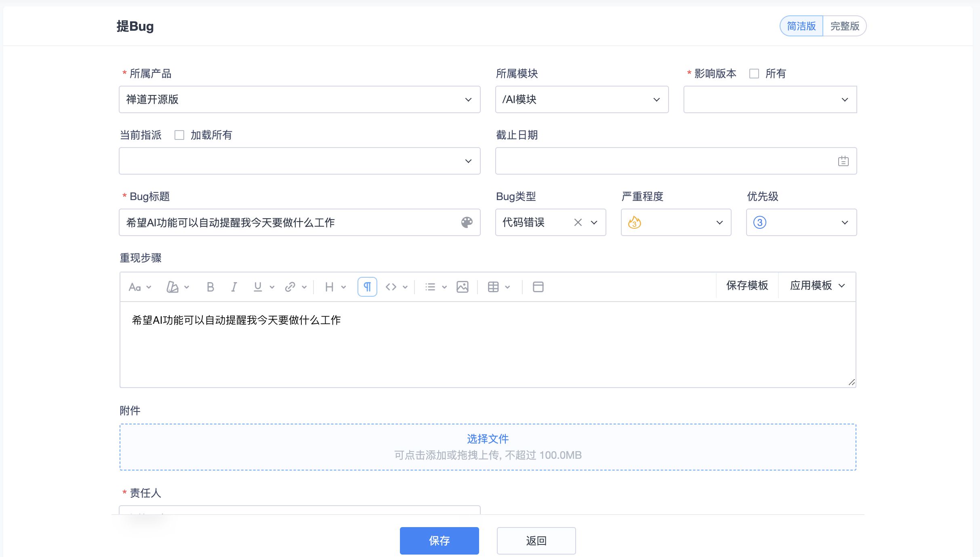Click the Italic formatting icon
This screenshot has width=980, height=557.
click(x=234, y=287)
